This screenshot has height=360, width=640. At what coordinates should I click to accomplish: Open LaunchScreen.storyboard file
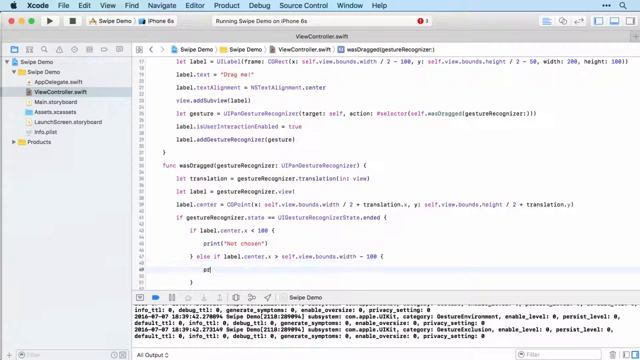click(68, 122)
